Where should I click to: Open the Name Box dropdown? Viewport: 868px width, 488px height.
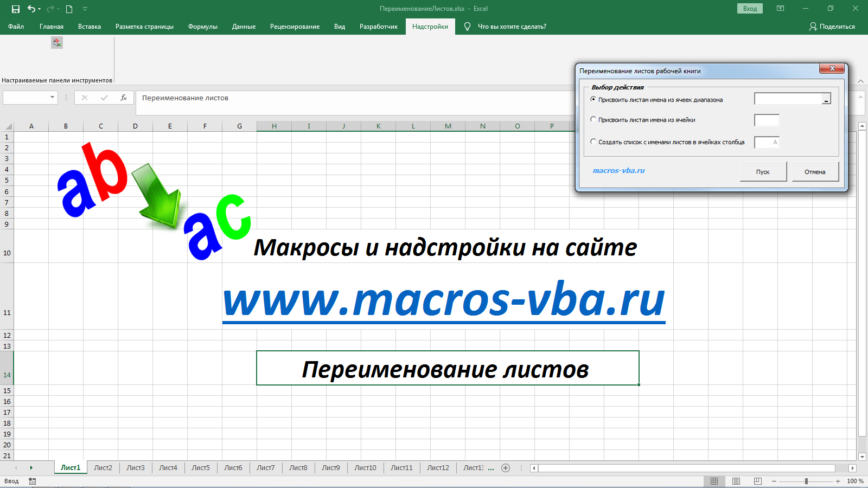click(52, 98)
